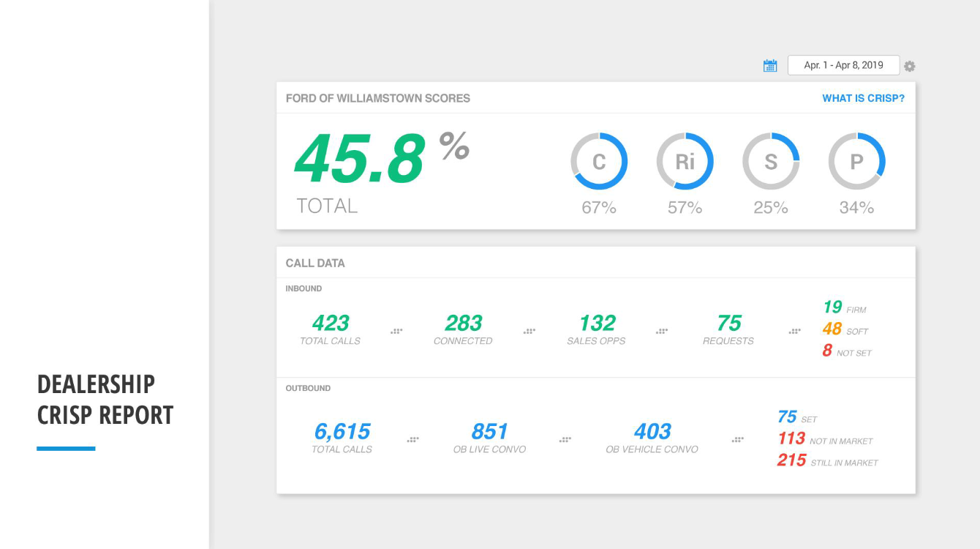Select the OUTBOUND section header
980x549 pixels.
[x=307, y=389]
